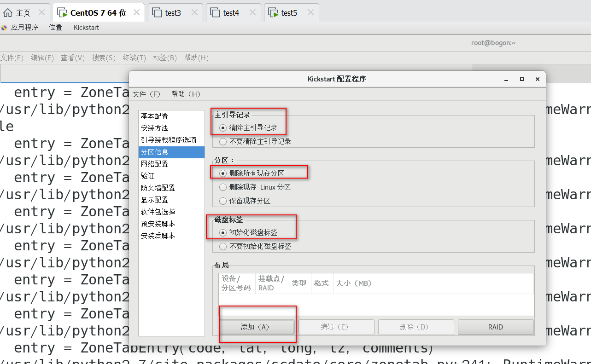Click the test5 VM running icon
Viewport: 591px width, 364px height.
(x=273, y=13)
